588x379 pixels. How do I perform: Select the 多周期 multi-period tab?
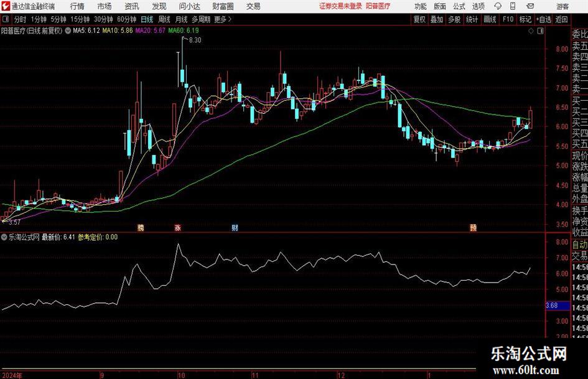point(201,19)
